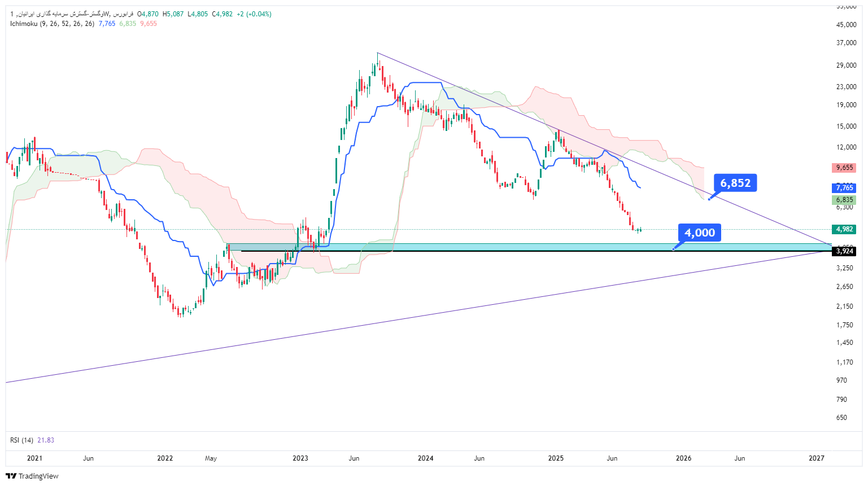Click the 2021 label on time axis
The height and width of the screenshot is (486, 868).
pyautogui.click(x=34, y=458)
